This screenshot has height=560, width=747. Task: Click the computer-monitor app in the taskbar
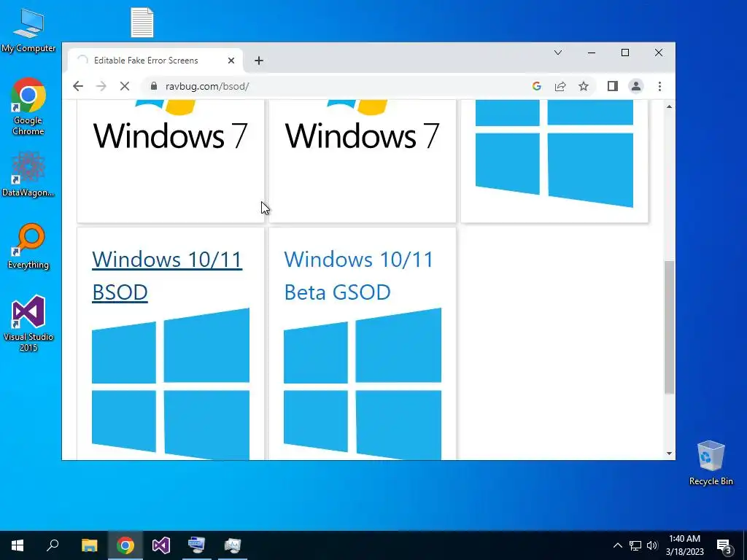197,545
